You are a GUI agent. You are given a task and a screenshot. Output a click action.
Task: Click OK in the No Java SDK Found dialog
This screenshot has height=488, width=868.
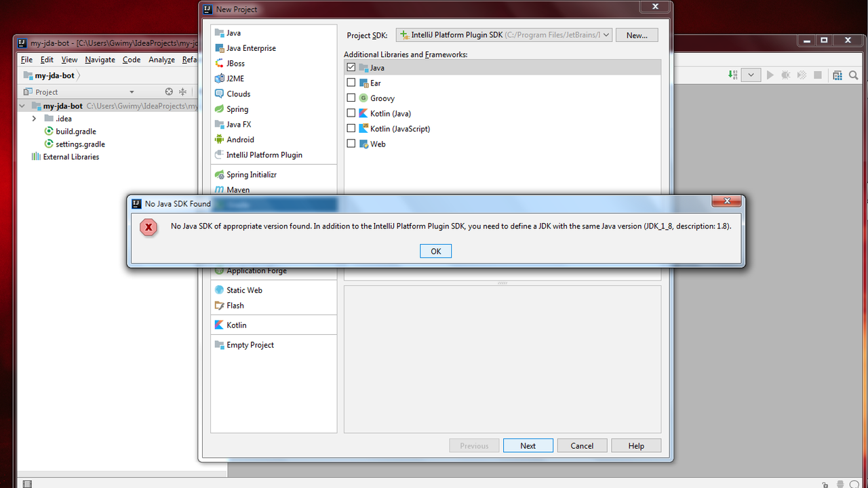point(435,251)
